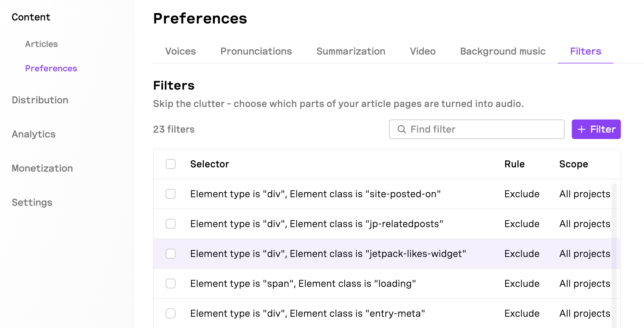Open Articles in the sidebar

(x=41, y=44)
